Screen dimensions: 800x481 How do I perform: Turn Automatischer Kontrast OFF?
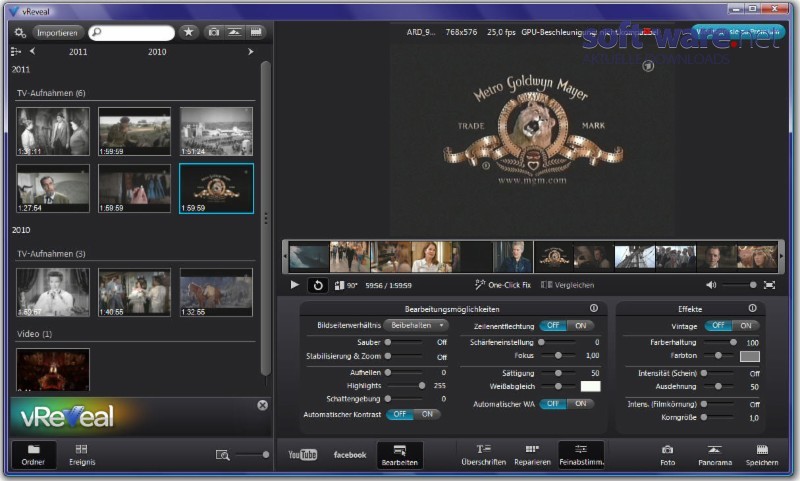(x=399, y=414)
